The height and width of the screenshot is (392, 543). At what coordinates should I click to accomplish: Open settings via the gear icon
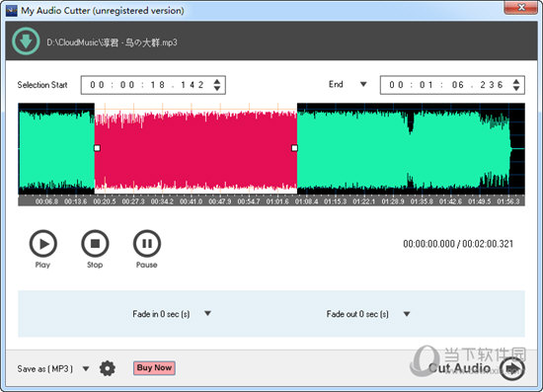[x=108, y=368]
